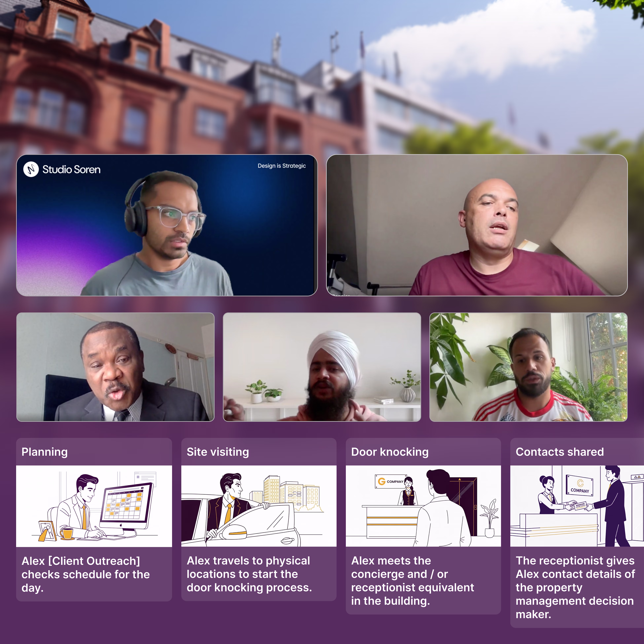Select video tile of man in red striped jersey

pyautogui.click(x=528, y=367)
